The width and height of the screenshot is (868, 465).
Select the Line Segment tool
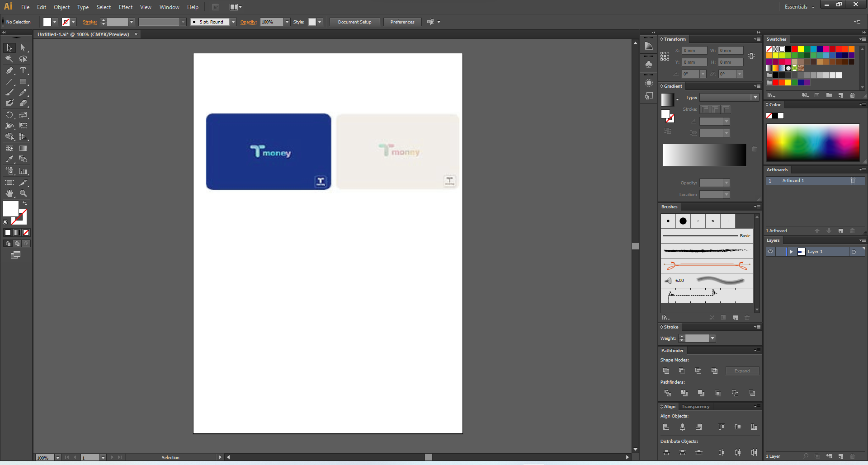coord(9,82)
